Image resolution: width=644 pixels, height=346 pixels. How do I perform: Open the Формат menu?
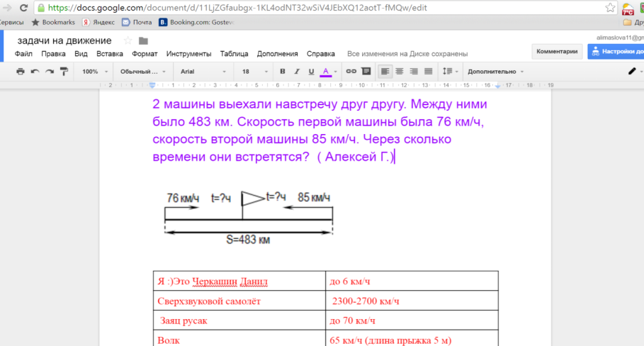[145, 54]
